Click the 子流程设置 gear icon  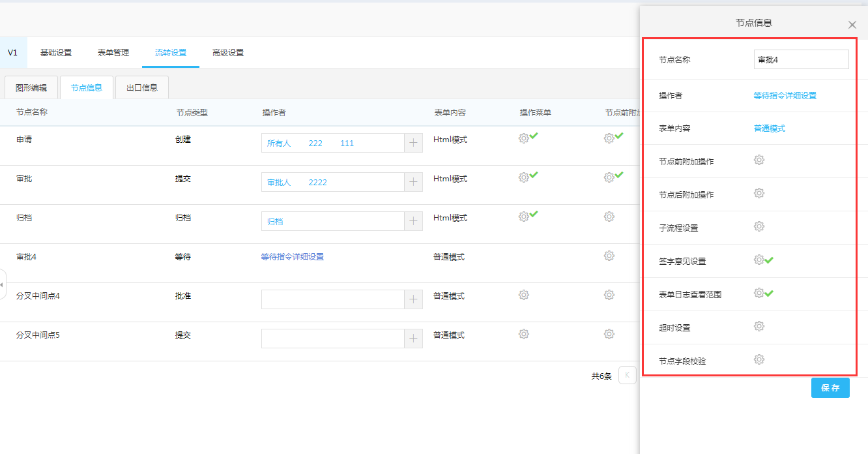759,227
